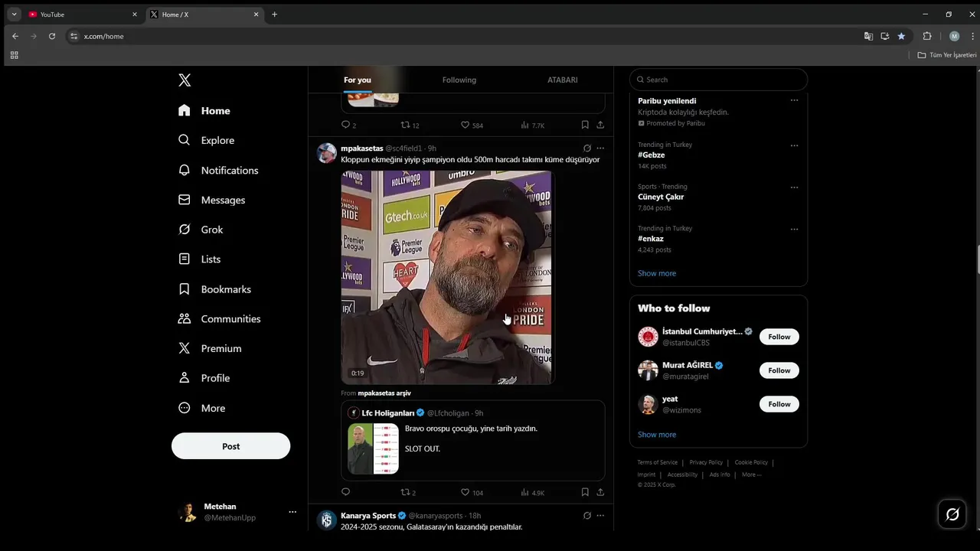This screenshot has width=980, height=551.
Task: Click Show more under Who to follow
Action: [x=657, y=435]
